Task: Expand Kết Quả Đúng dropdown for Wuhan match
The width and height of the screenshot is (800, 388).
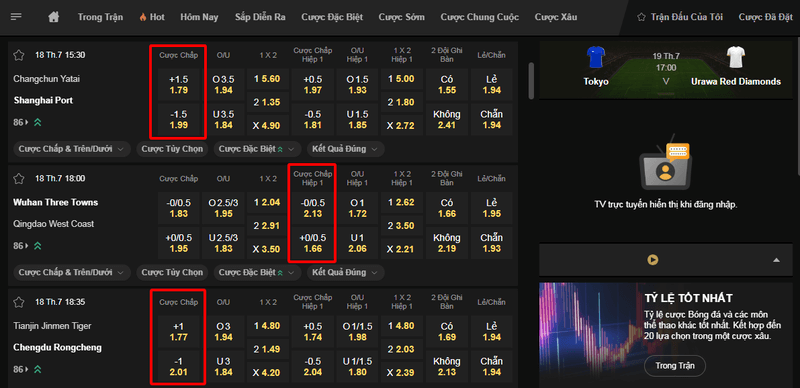Action: [345, 273]
